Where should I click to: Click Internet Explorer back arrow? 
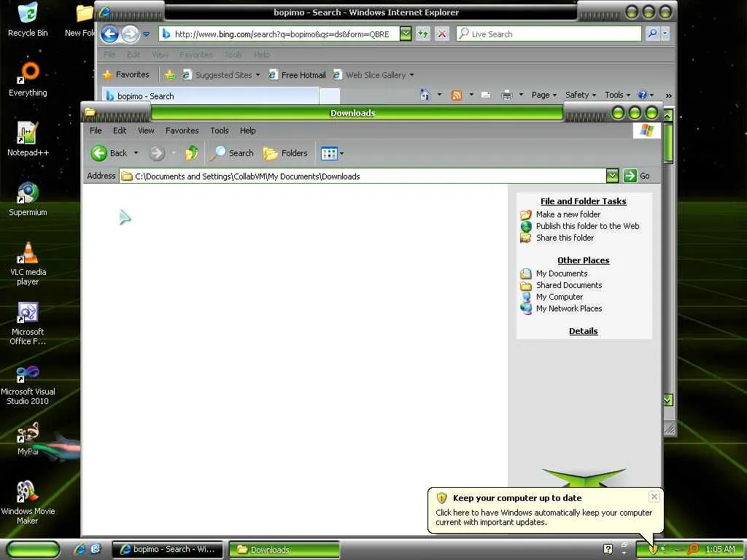109,34
